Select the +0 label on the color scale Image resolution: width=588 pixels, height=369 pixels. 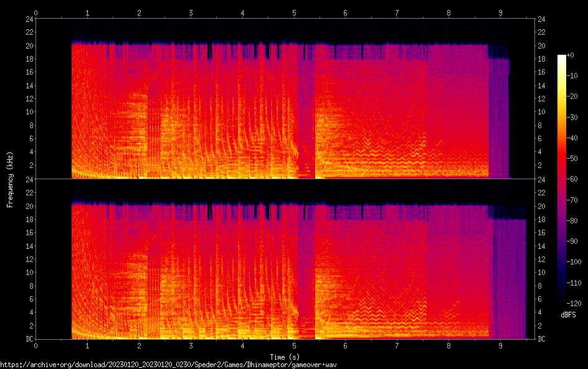click(575, 56)
